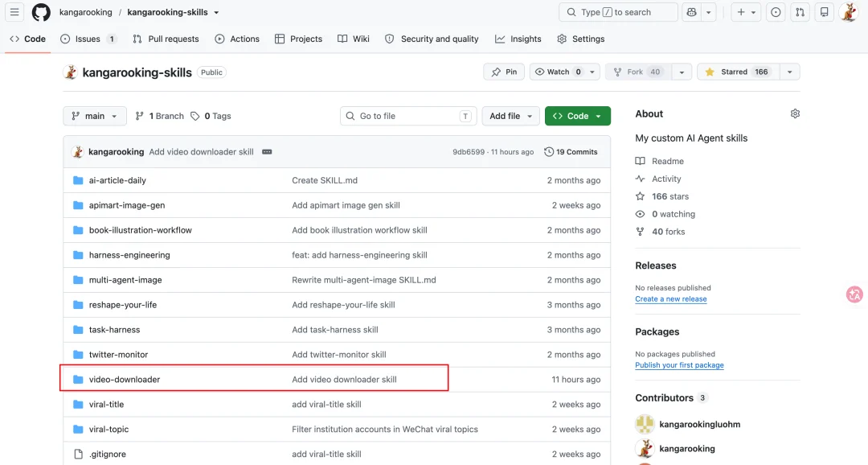Expand the Copilot dropdown arrow

pyautogui.click(x=709, y=12)
